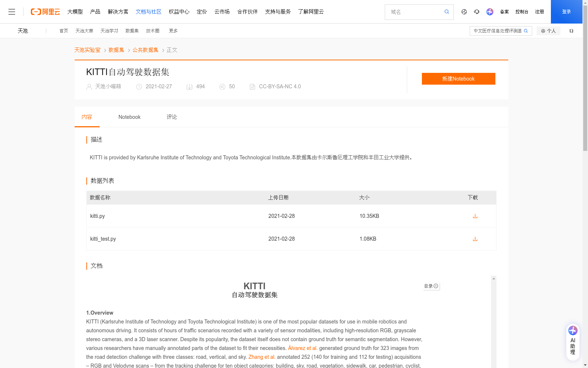
Task: Click the kitti_test.py file name
Action: [x=103, y=239]
